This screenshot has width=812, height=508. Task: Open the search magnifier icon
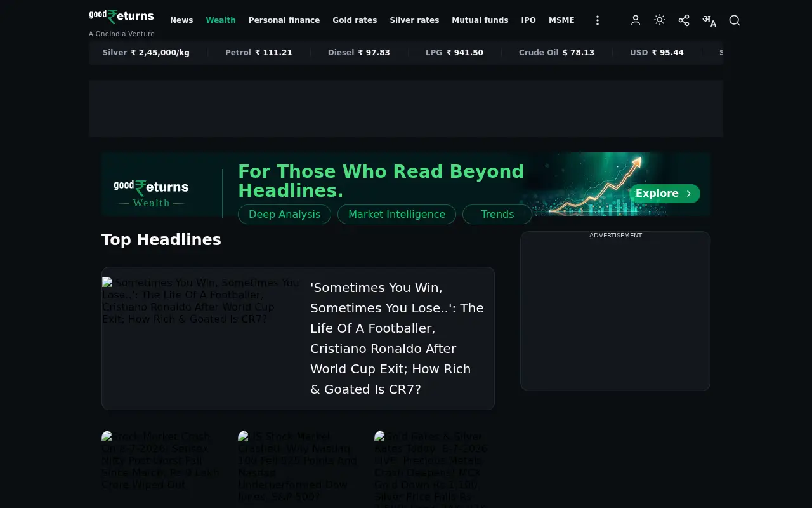735,20
